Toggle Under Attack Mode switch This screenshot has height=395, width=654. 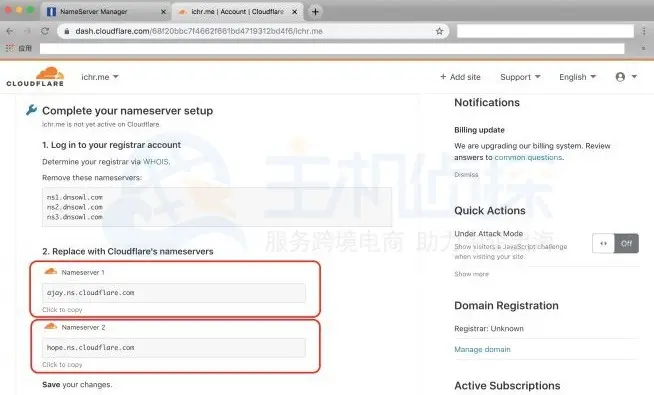click(x=615, y=243)
